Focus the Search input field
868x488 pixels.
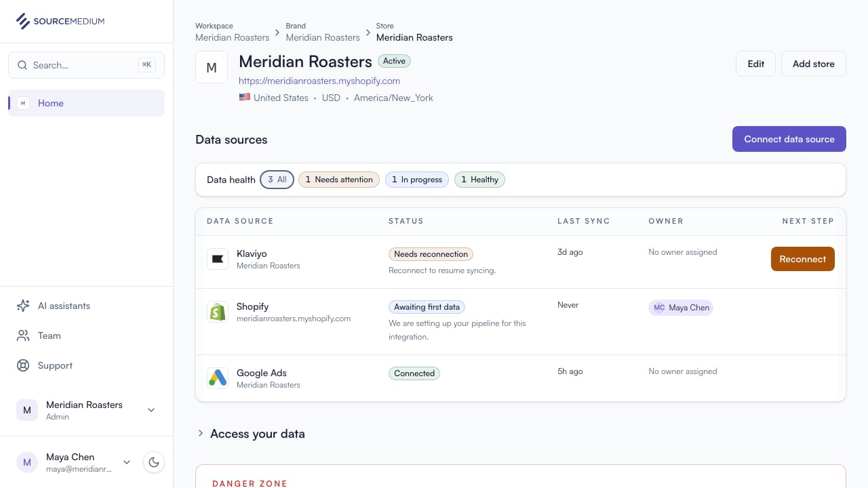86,65
